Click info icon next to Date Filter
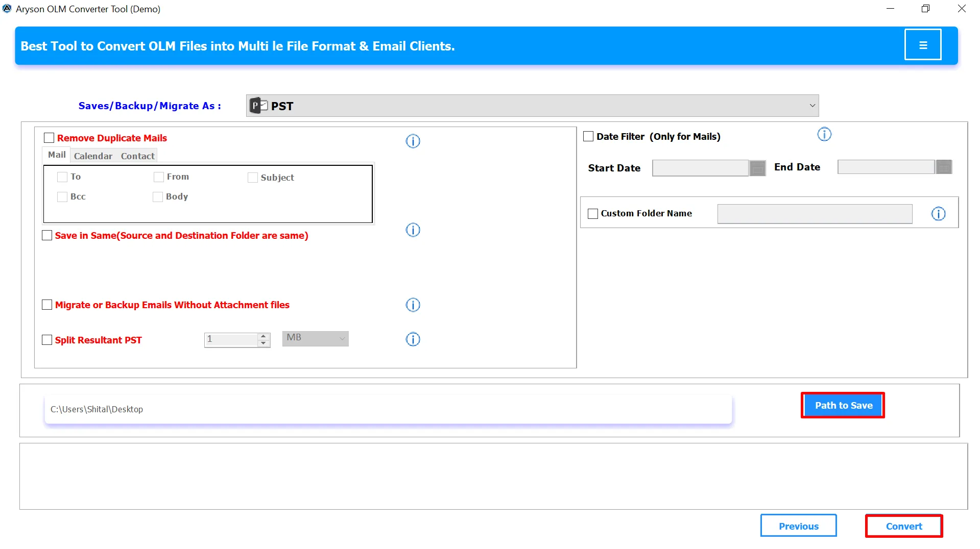Image resolution: width=980 pixels, height=549 pixels. [x=824, y=135]
